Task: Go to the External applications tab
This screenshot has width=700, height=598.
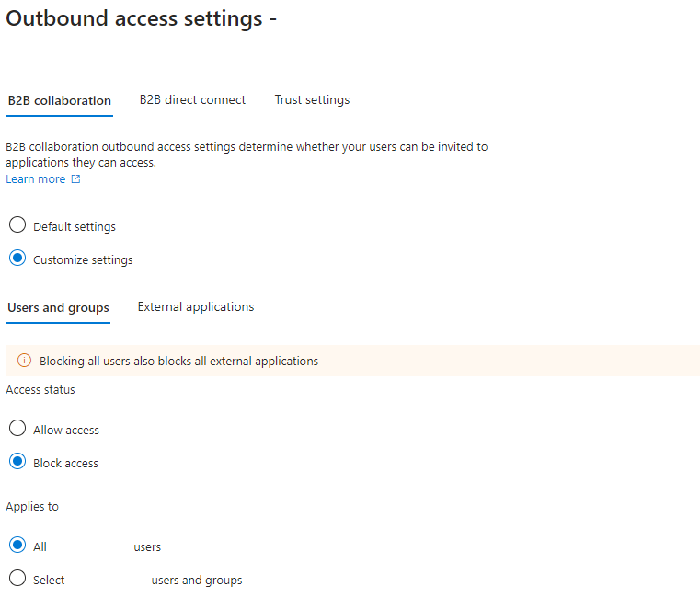Action: 196,306
